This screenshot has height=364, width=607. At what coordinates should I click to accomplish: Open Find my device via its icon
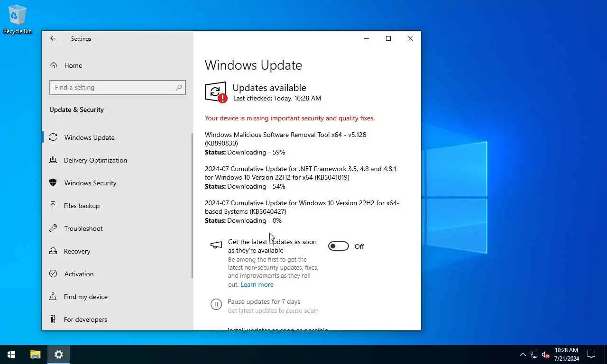click(x=53, y=297)
